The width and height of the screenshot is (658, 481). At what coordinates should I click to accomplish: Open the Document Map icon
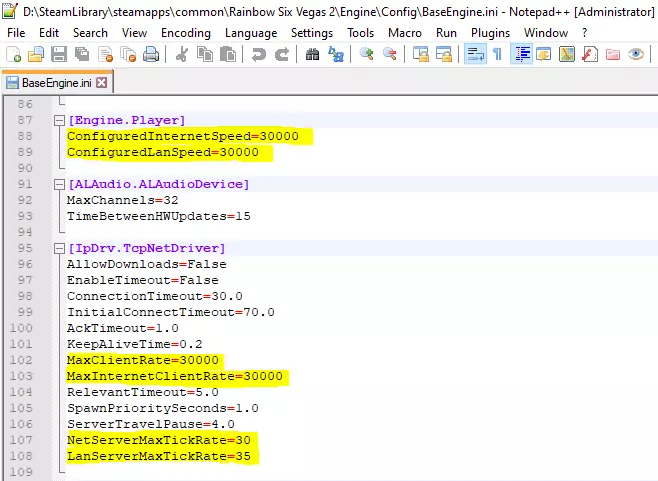567,54
